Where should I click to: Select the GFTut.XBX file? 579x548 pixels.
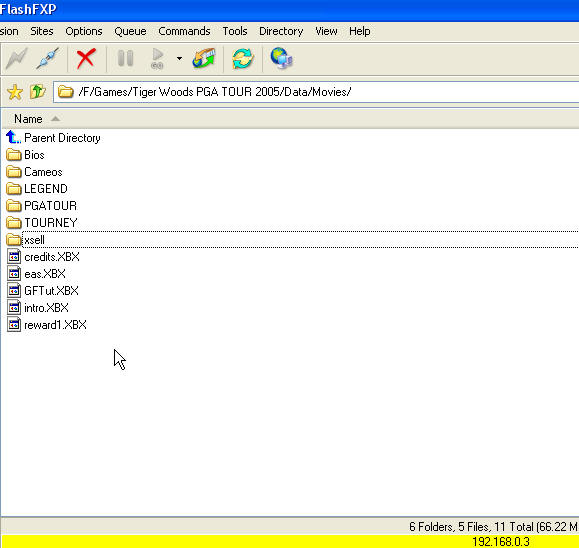tap(51, 291)
